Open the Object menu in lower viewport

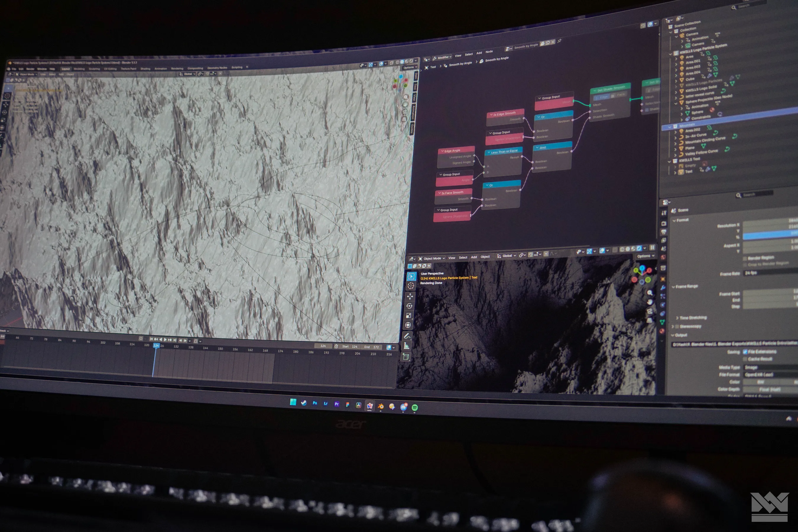pos(485,257)
